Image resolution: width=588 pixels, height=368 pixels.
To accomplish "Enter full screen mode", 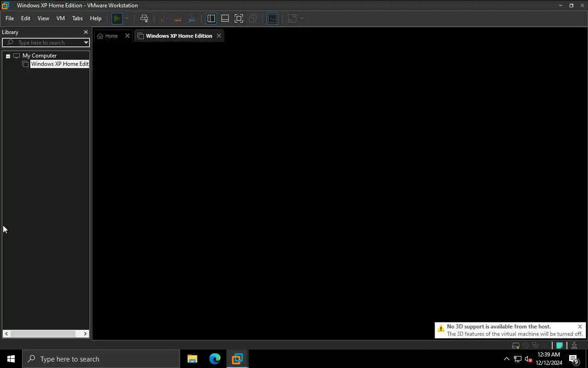I will [239, 18].
